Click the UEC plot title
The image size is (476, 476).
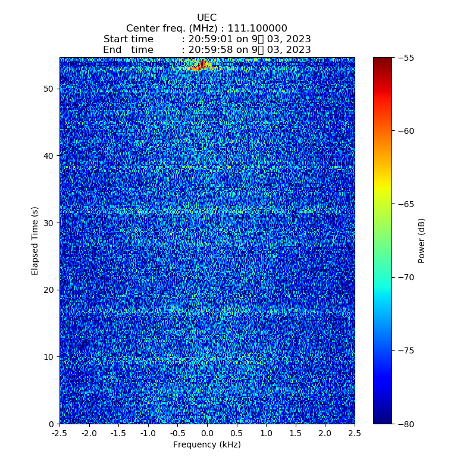coord(206,18)
